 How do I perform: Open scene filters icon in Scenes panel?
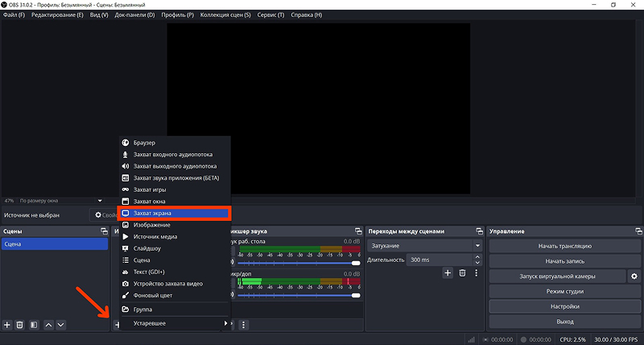tap(34, 325)
